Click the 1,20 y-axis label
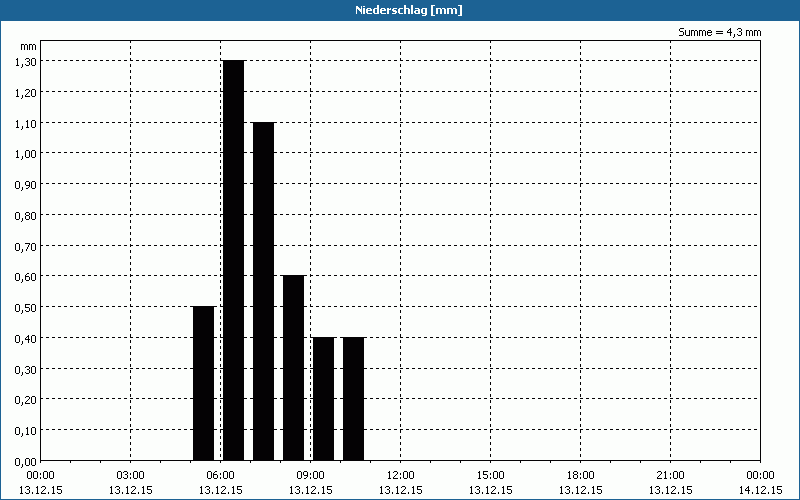 coord(26,92)
